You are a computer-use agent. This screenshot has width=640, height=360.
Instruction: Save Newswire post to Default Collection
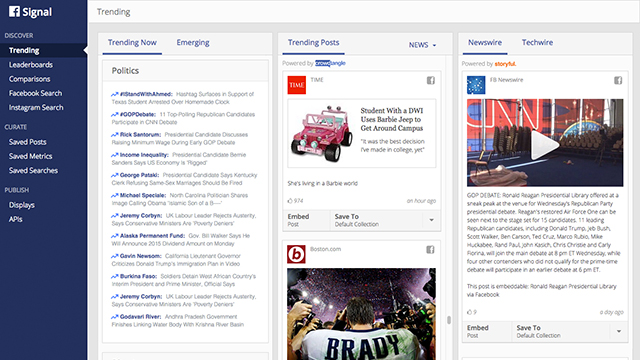pos(561,331)
